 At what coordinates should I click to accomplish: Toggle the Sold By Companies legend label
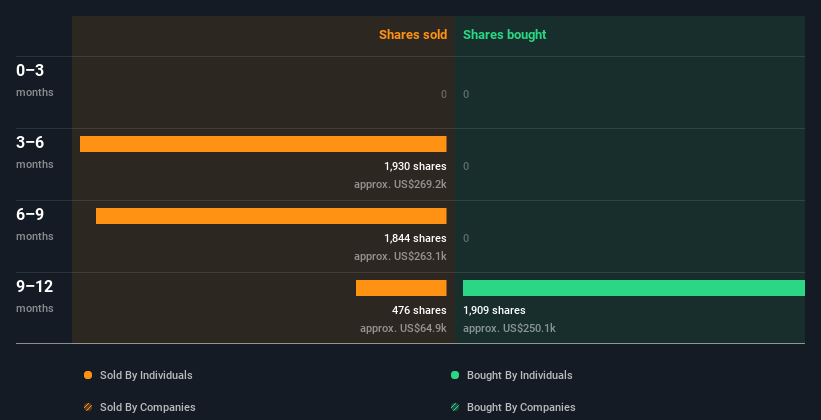pos(148,407)
